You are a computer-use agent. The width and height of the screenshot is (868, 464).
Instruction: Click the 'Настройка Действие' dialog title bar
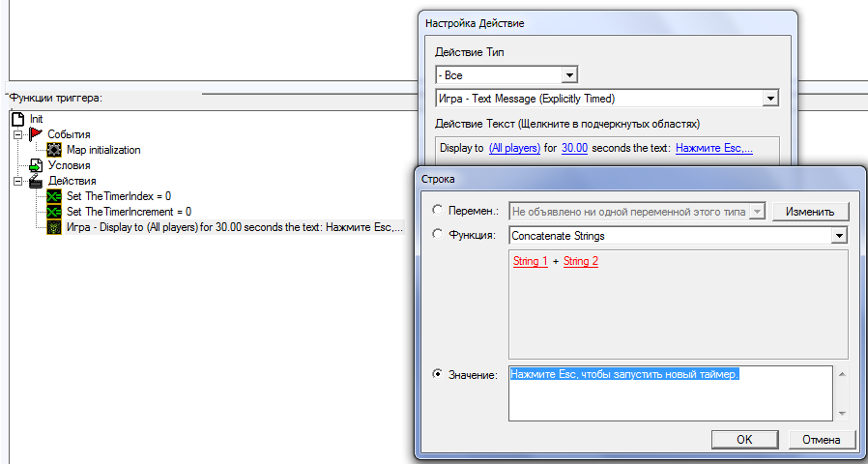coord(607,23)
